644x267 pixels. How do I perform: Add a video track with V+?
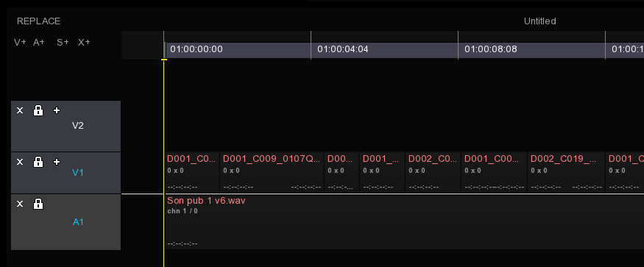[20, 43]
